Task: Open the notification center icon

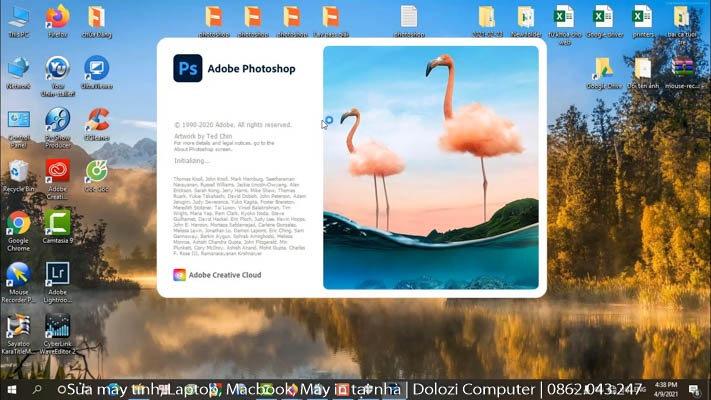Action: [694, 389]
